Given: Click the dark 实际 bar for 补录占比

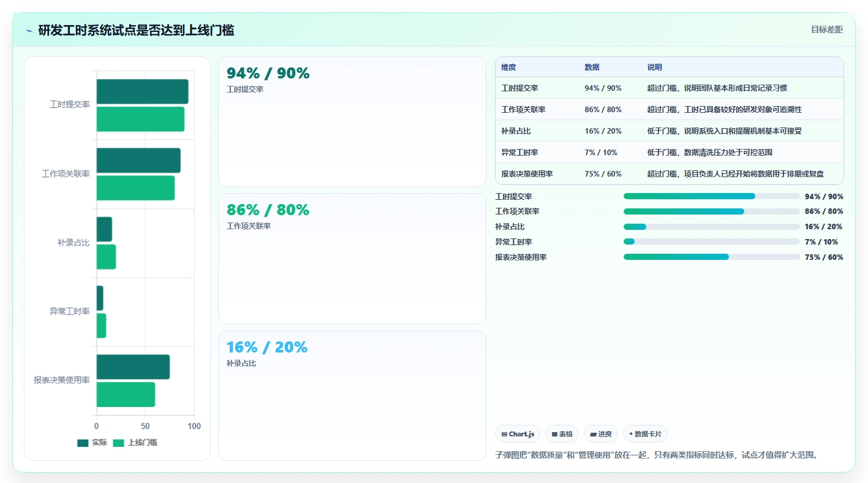Looking at the screenshot, I should [104, 229].
